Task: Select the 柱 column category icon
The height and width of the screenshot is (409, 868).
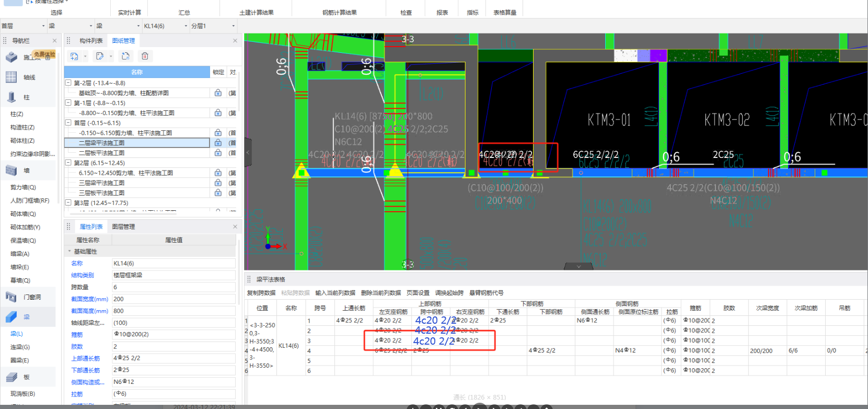Action: coord(11,97)
